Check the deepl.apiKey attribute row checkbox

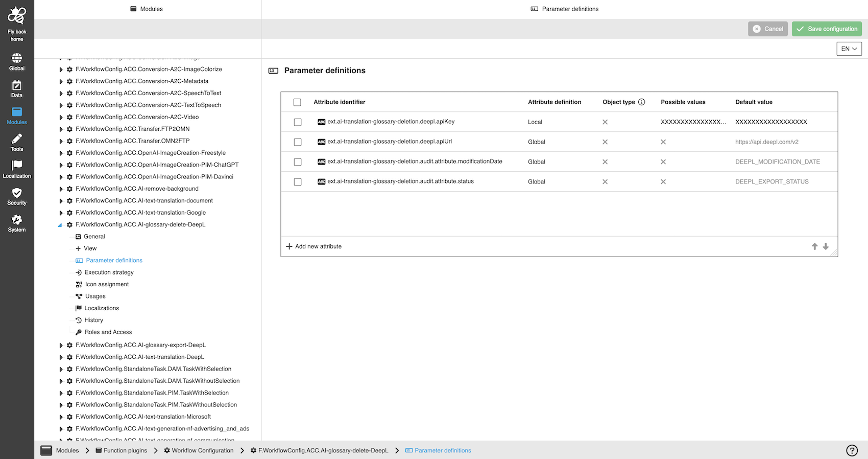298,122
